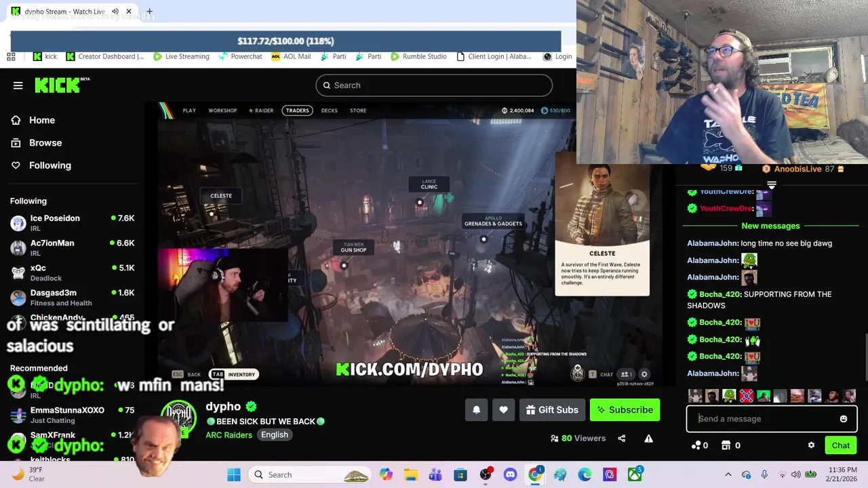Click the Pepe frog chat avatar thumbnail
Screen dimensions: 868x488
pos(729,396)
